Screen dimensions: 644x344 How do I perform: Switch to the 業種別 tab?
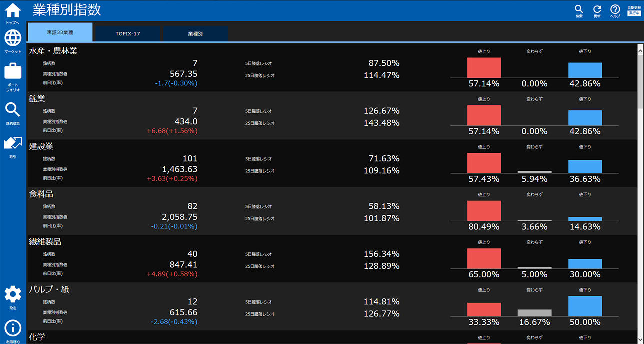coord(196,34)
